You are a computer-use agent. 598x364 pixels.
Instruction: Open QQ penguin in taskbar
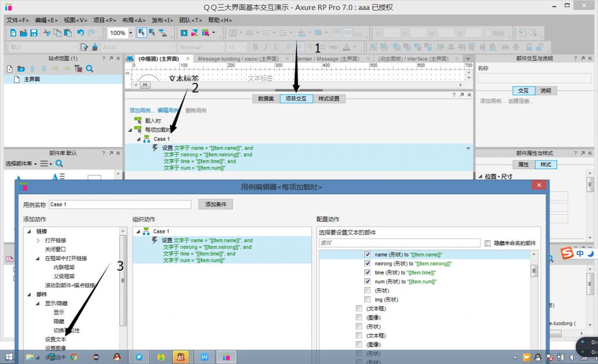point(117,357)
